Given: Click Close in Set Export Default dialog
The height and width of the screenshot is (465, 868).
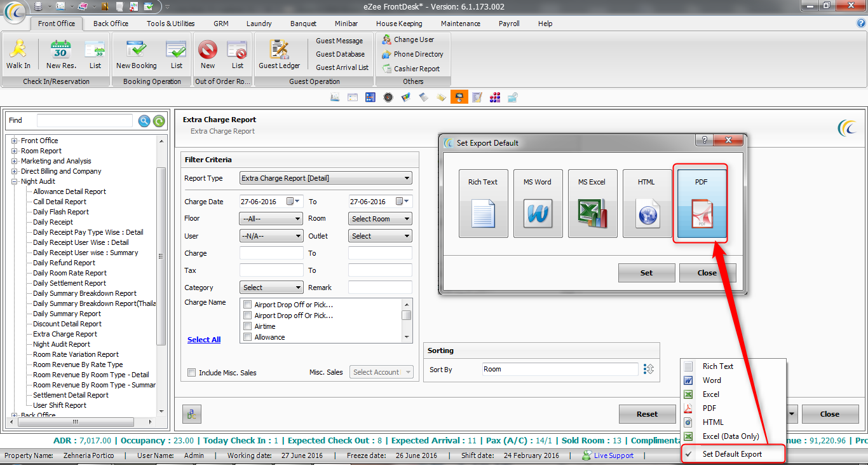Looking at the screenshot, I should [707, 273].
